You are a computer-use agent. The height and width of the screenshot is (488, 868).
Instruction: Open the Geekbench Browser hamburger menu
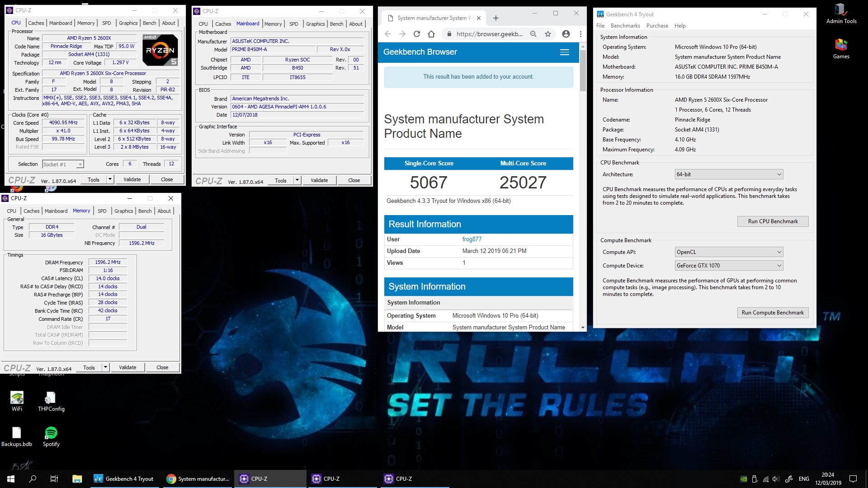(x=565, y=52)
